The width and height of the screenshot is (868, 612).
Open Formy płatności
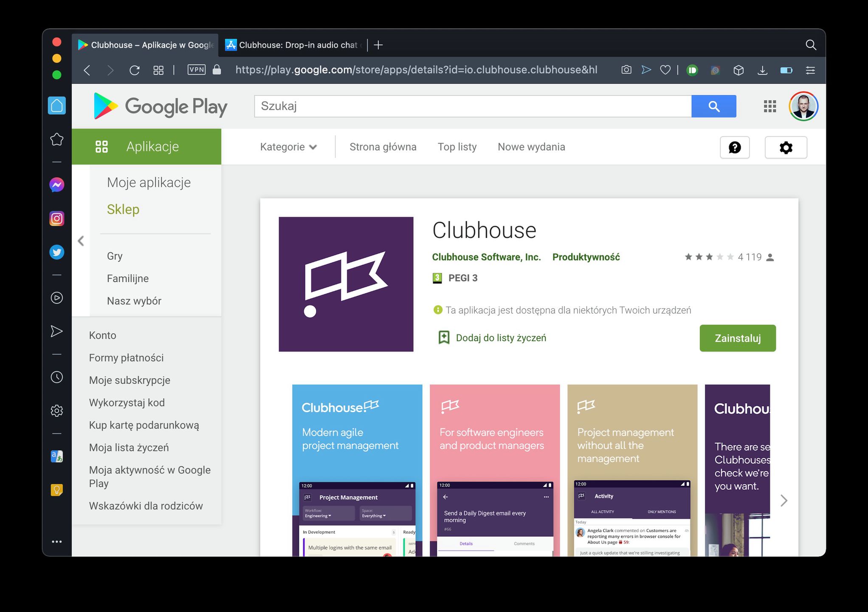126,358
